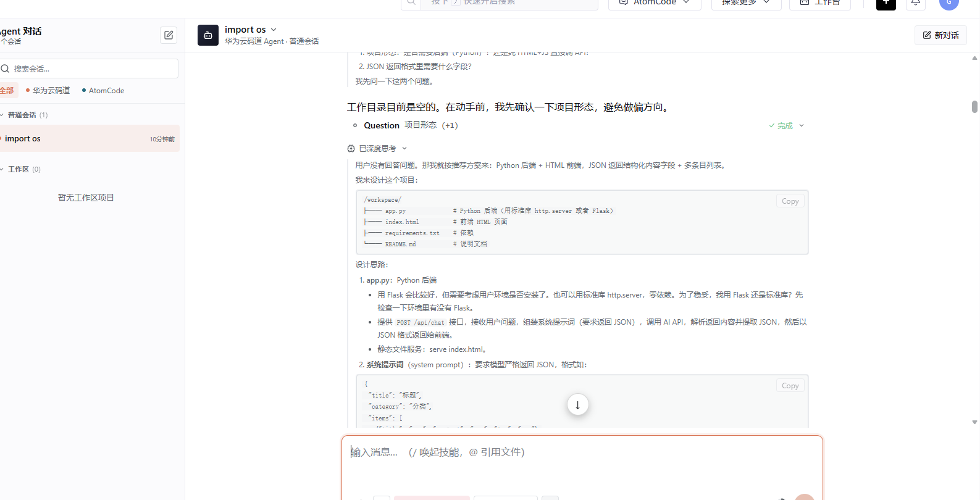
Task: Select the 华为云码道 filter tab
Action: point(48,90)
